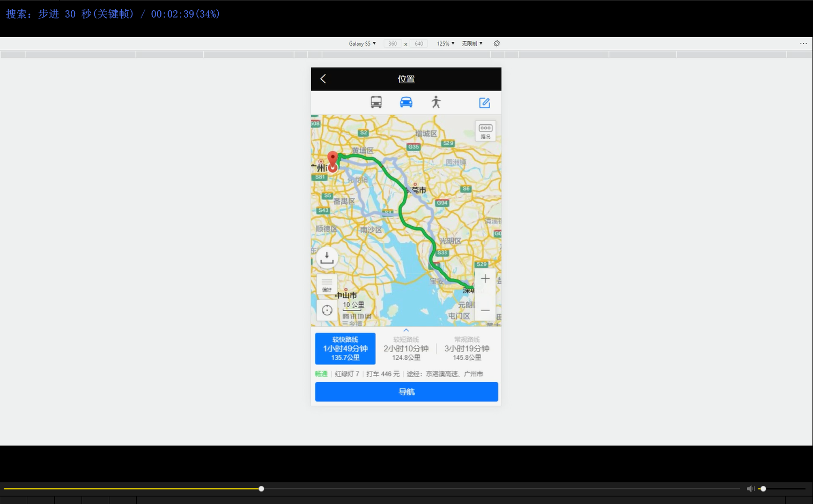This screenshot has height=504, width=813.
Task: Switch to walking route mode
Action: pos(436,102)
